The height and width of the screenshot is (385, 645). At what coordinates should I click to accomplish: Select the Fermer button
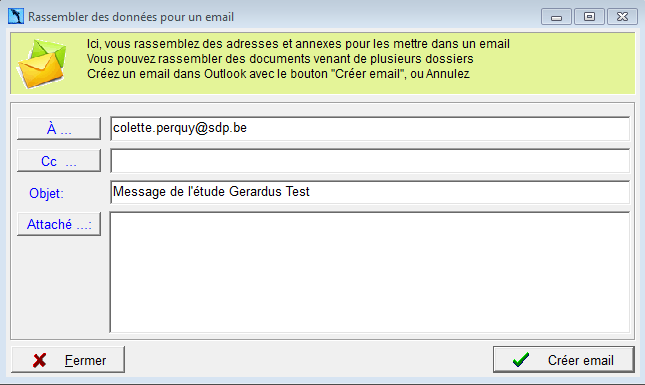click(68, 360)
